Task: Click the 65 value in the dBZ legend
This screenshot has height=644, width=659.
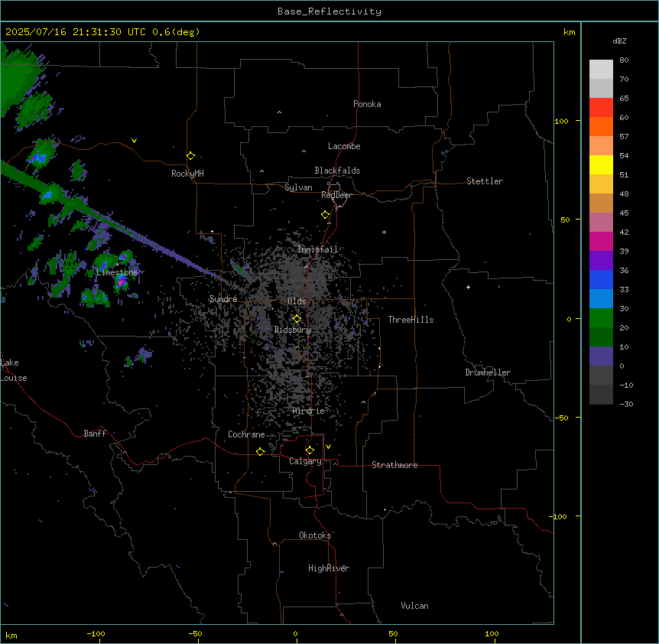Action: pyautogui.click(x=624, y=99)
